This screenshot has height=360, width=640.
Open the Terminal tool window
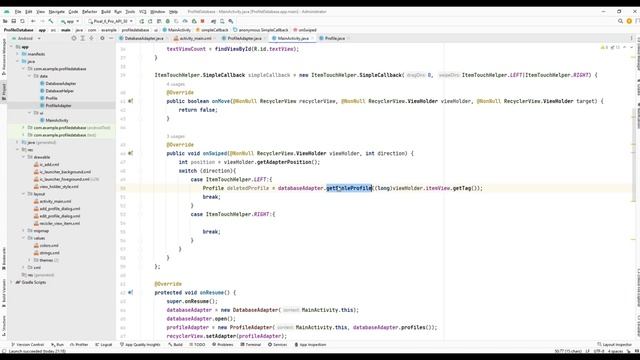tap(251, 344)
